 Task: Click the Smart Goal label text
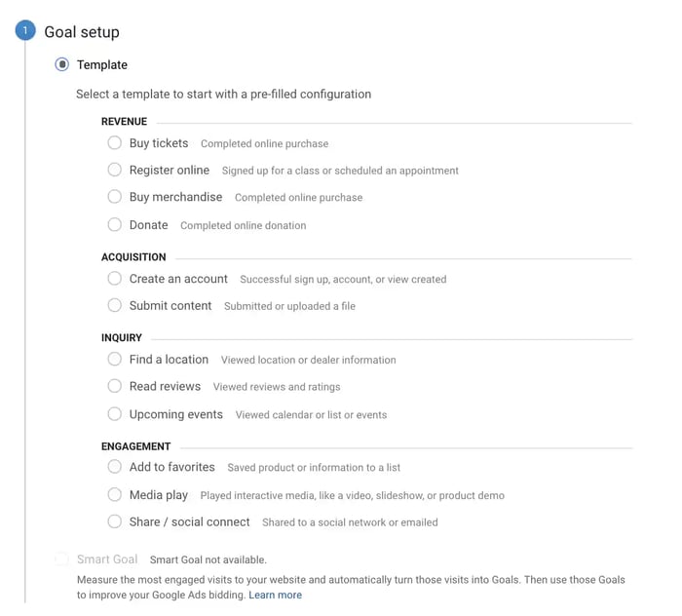[107, 559]
